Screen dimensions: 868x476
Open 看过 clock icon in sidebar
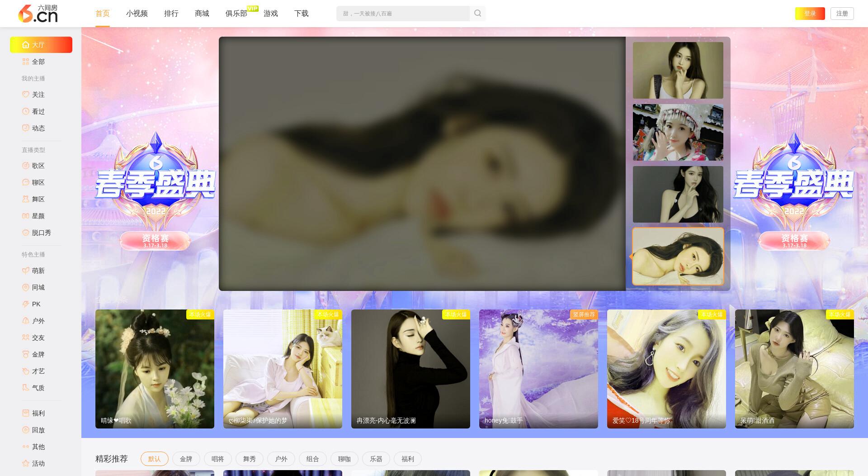[26, 111]
